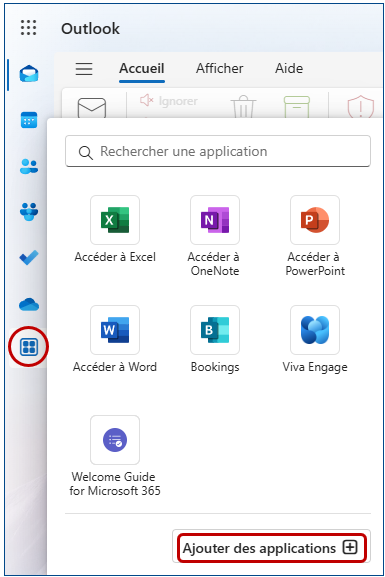
Task: Click the Rechercher une application field
Action: click(x=218, y=151)
